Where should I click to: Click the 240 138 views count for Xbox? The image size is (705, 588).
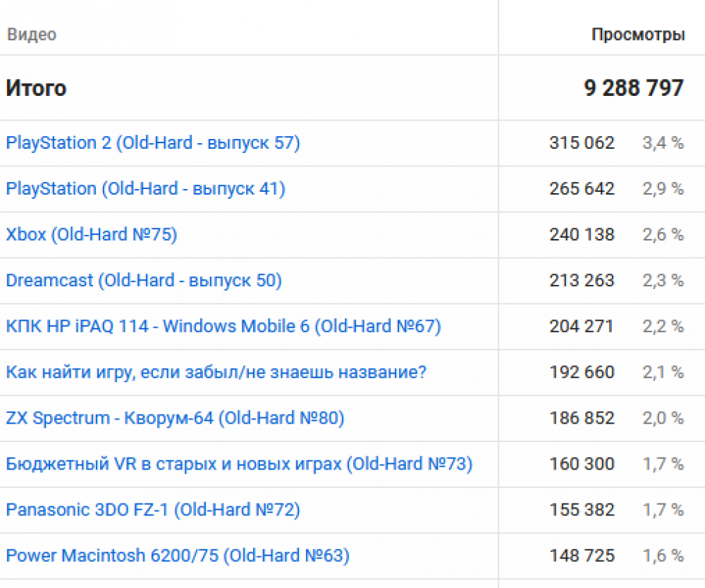(x=582, y=235)
